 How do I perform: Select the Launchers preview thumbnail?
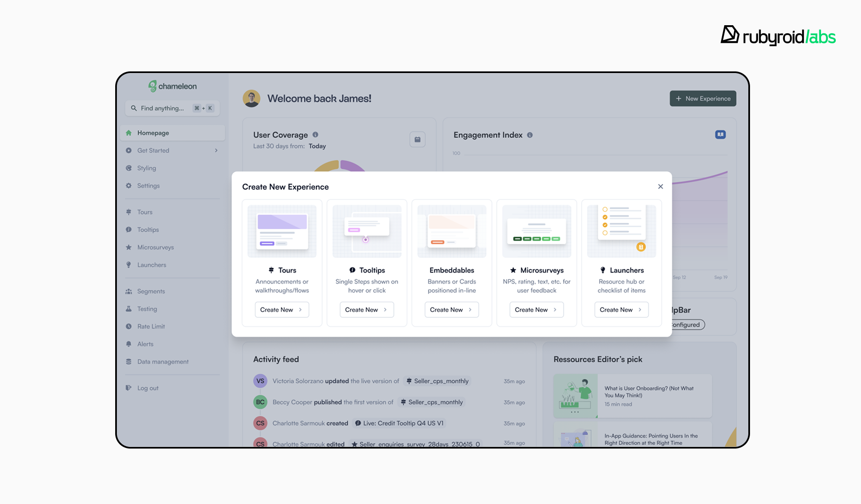[x=621, y=231]
